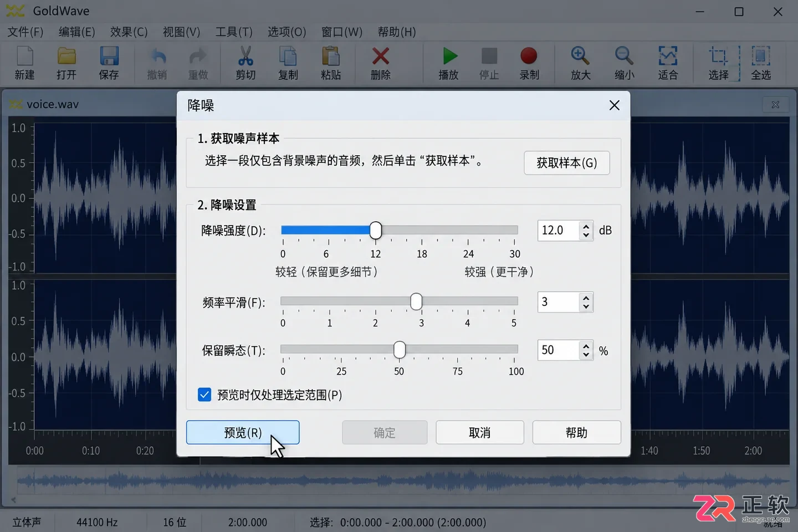This screenshot has width=798, height=532.
Task: Click the 保留瞬态 slider handle
Action: coord(400,350)
